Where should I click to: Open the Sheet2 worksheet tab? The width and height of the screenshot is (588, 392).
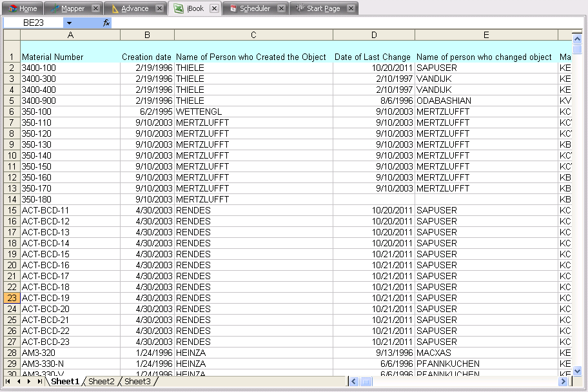point(101,382)
